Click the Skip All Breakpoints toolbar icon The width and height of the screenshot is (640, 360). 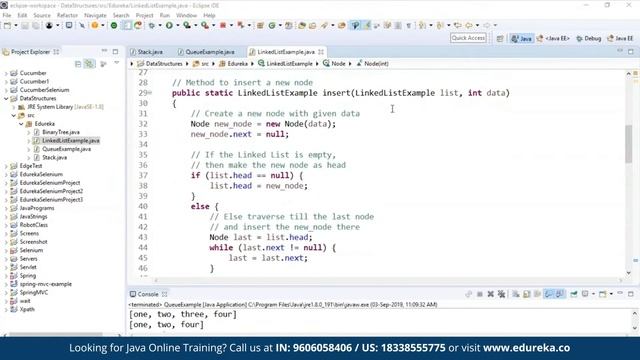(82, 25)
